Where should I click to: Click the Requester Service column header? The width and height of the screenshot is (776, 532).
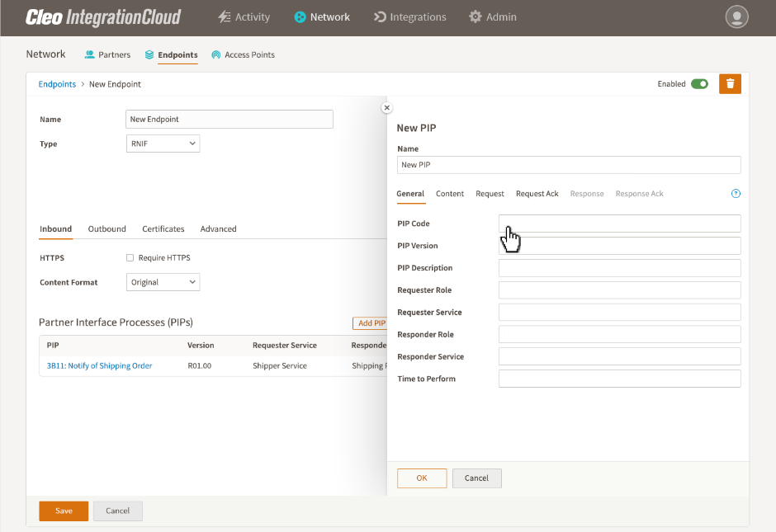285,345
